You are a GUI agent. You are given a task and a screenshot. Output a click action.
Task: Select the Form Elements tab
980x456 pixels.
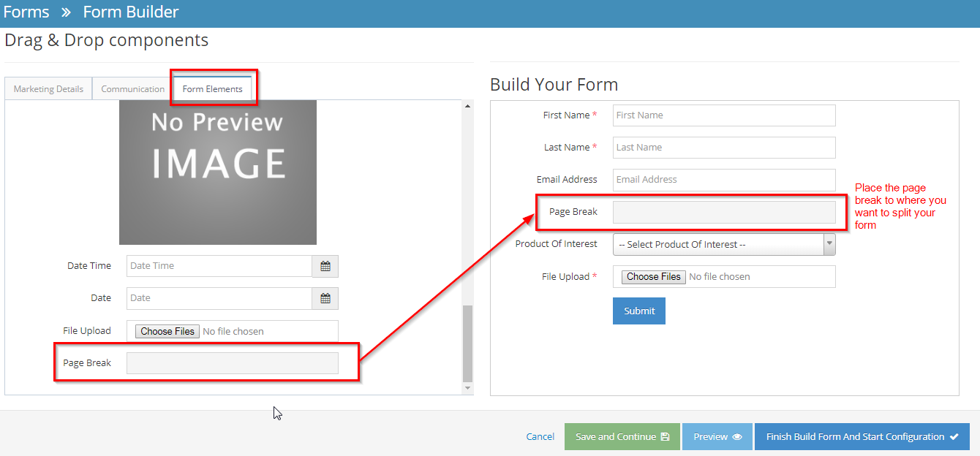point(213,88)
